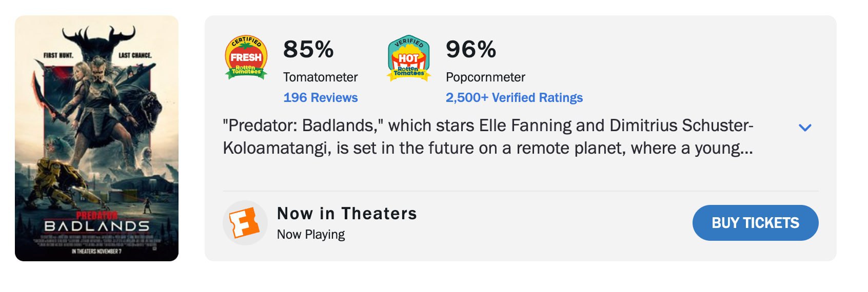Click the 85% Tomatometer score
This screenshot has height=292, width=868.
click(308, 50)
